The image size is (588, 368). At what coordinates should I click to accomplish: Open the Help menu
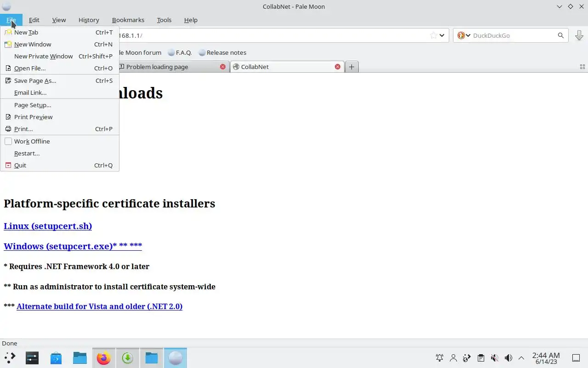point(191,20)
